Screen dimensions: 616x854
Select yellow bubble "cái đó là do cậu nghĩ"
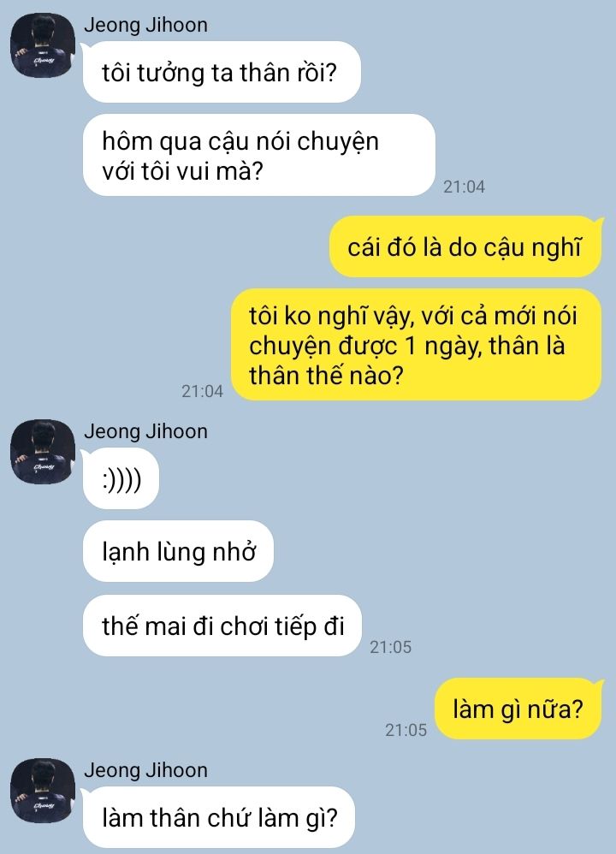pyautogui.click(x=465, y=246)
